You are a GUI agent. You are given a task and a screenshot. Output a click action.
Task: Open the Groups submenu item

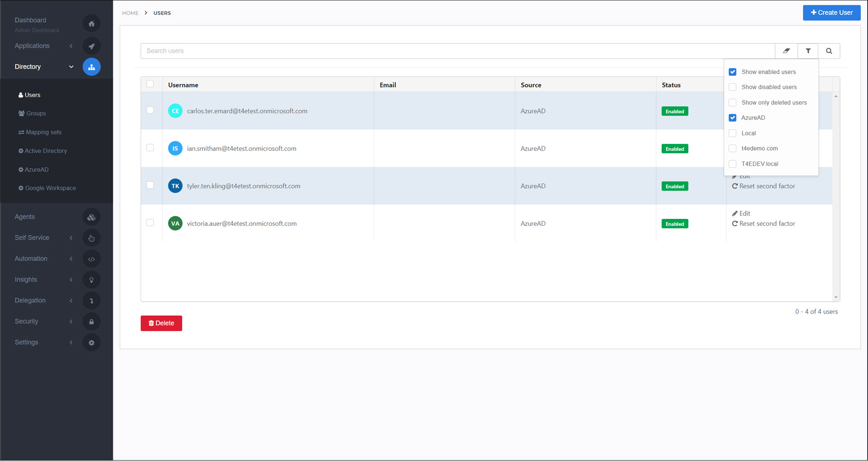point(32,114)
